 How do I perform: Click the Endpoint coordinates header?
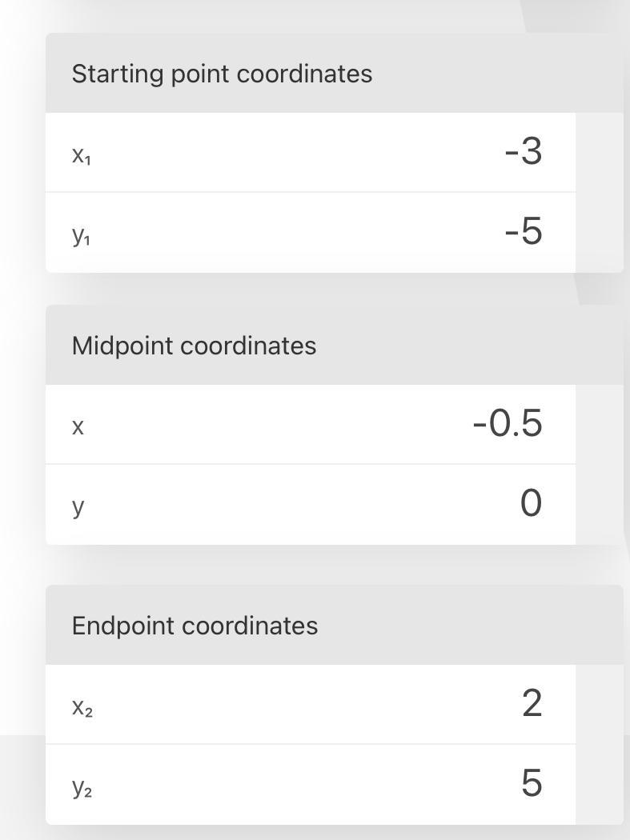(x=195, y=626)
